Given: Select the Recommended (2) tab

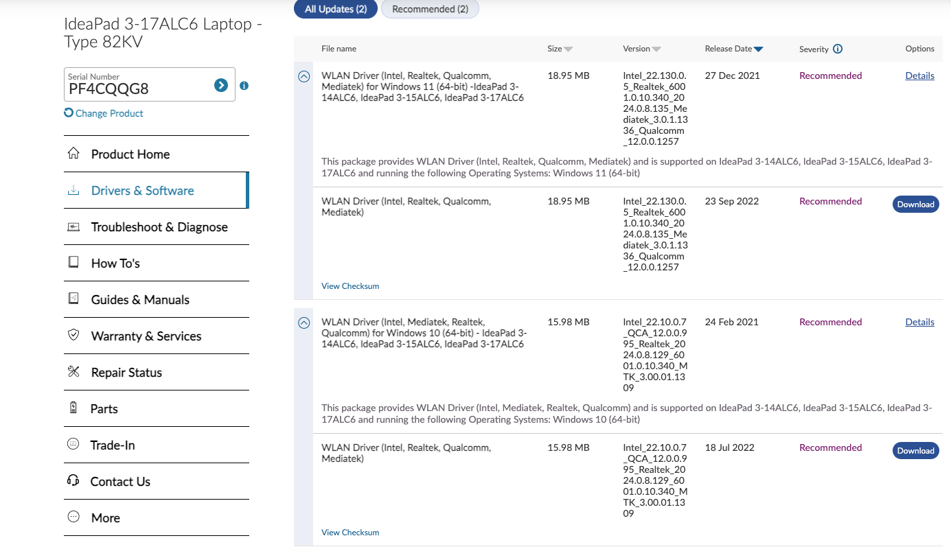Looking at the screenshot, I should click(x=430, y=9).
